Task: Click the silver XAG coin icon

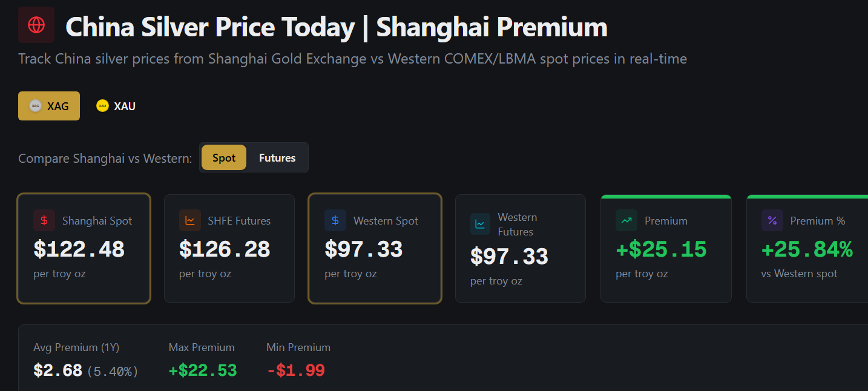Action: (x=35, y=106)
